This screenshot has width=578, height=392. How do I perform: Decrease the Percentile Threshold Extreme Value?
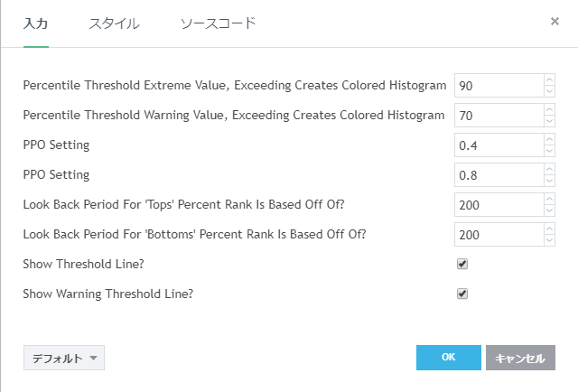point(549,91)
